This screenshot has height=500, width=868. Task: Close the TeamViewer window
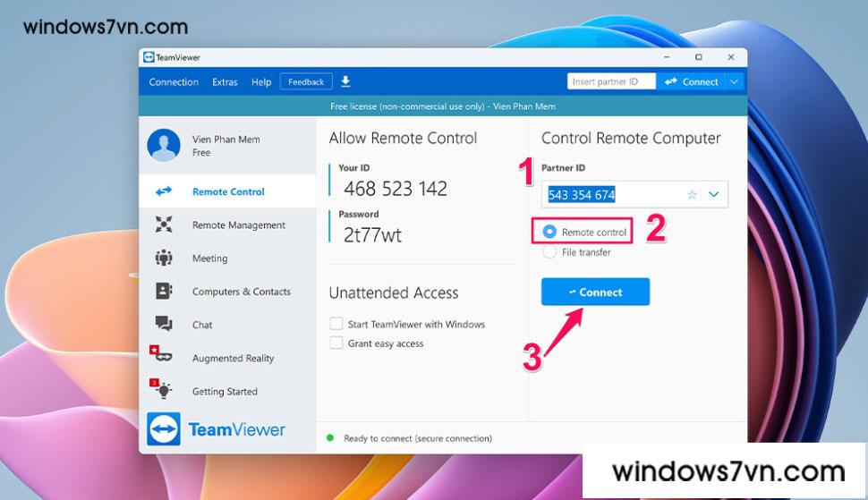coord(731,57)
